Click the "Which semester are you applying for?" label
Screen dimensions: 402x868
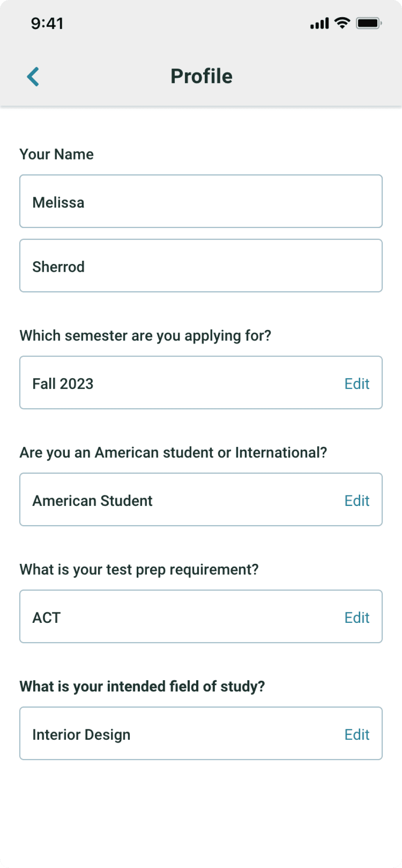145,335
